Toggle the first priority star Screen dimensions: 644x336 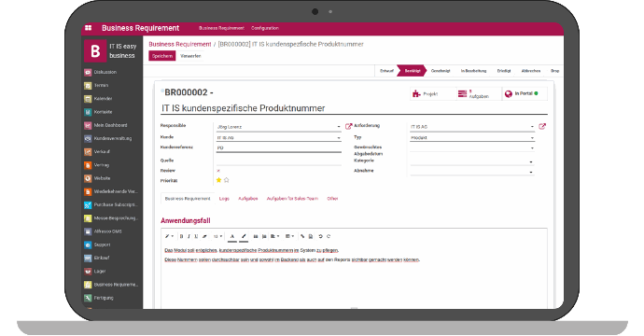[x=218, y=180]
